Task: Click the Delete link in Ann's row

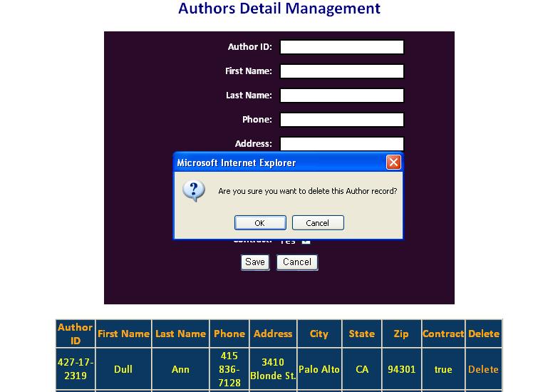Action: (483, 369)
